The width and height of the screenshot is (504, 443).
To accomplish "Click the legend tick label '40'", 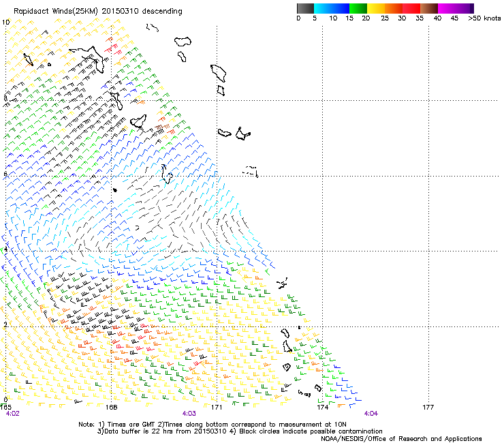I will (x=437, y=18).
